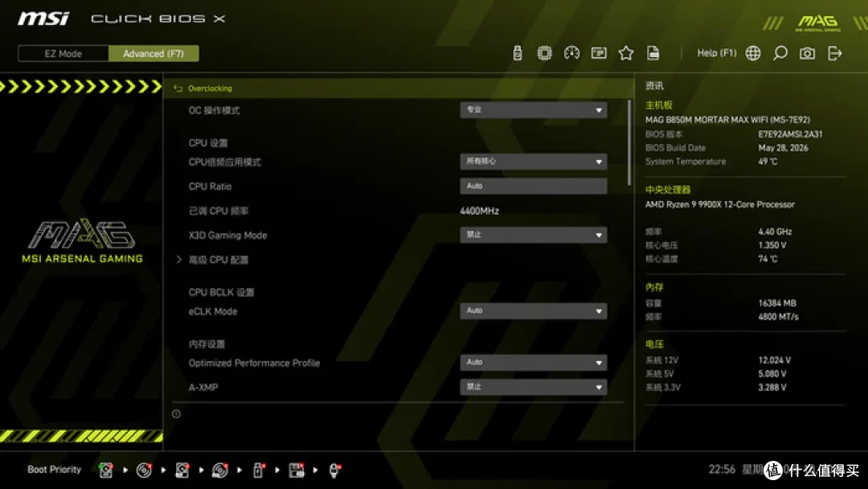Click the document profile icon
Viewport: 868px width, 489px height.
pyautogui.click(x=653, y=53)
